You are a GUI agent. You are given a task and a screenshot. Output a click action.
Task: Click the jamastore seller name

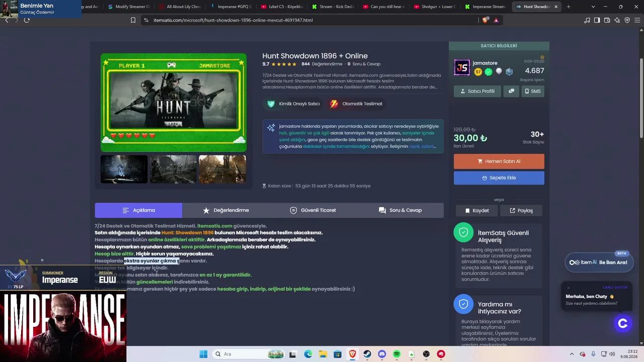(485, 63)
